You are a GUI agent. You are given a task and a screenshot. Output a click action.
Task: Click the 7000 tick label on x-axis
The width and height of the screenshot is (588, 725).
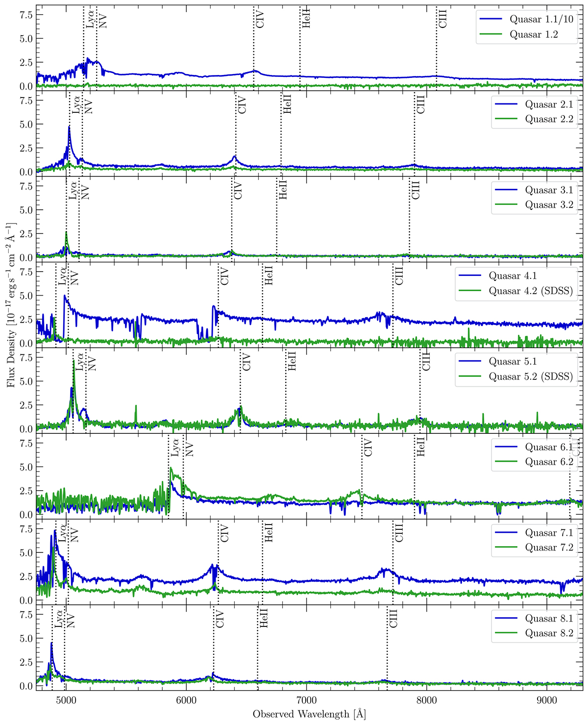click(x=307, y=699)
